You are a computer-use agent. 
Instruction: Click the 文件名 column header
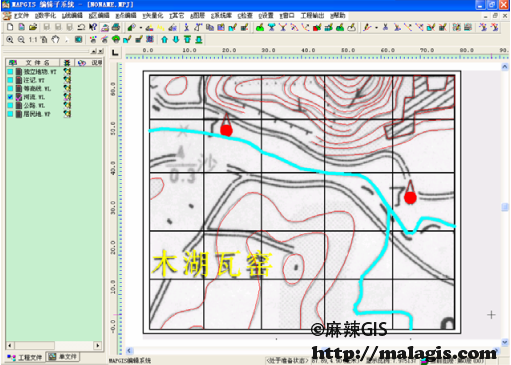pos(38,63)
